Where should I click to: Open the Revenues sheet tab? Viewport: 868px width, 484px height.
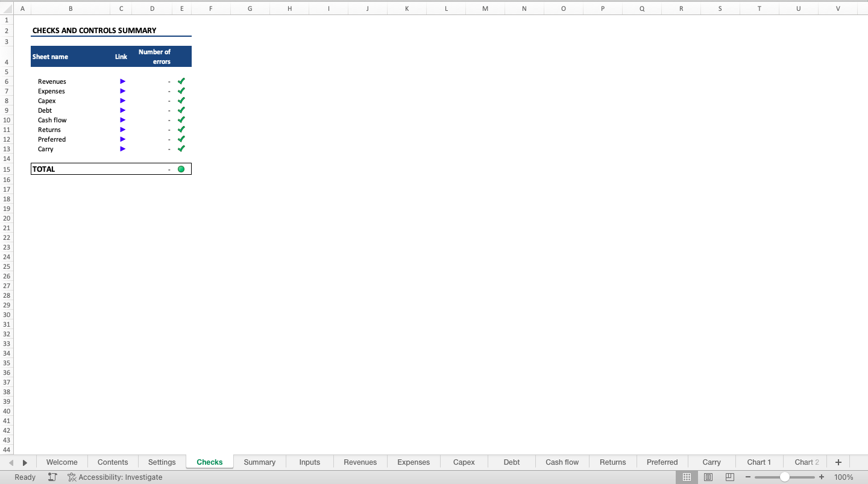[x=360, y=462]
